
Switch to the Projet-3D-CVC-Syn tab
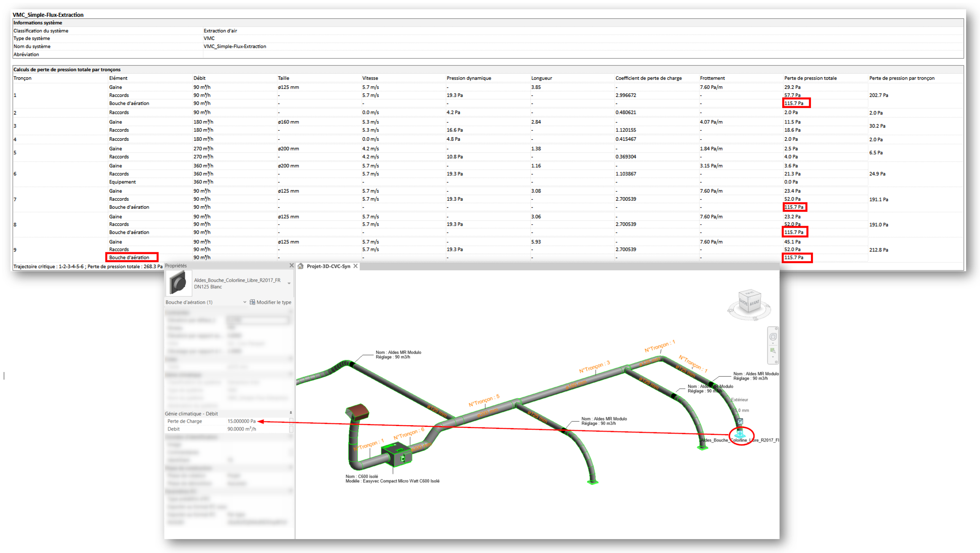pos(329,266)
